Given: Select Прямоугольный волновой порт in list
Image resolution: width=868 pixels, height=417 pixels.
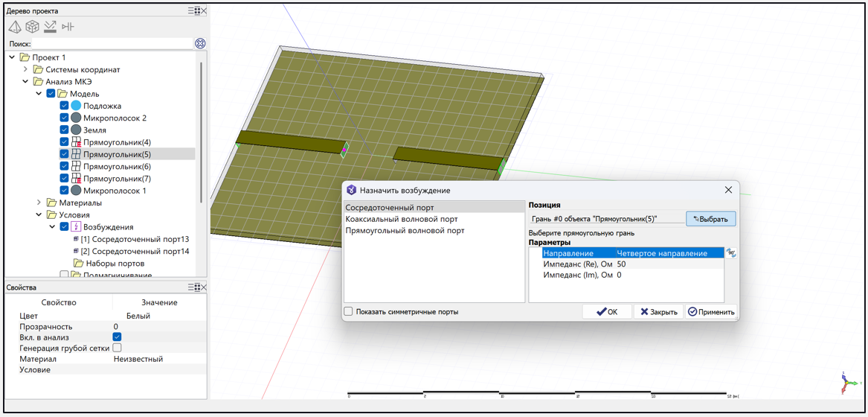Looking at the screenshot, I should point(405,231).
